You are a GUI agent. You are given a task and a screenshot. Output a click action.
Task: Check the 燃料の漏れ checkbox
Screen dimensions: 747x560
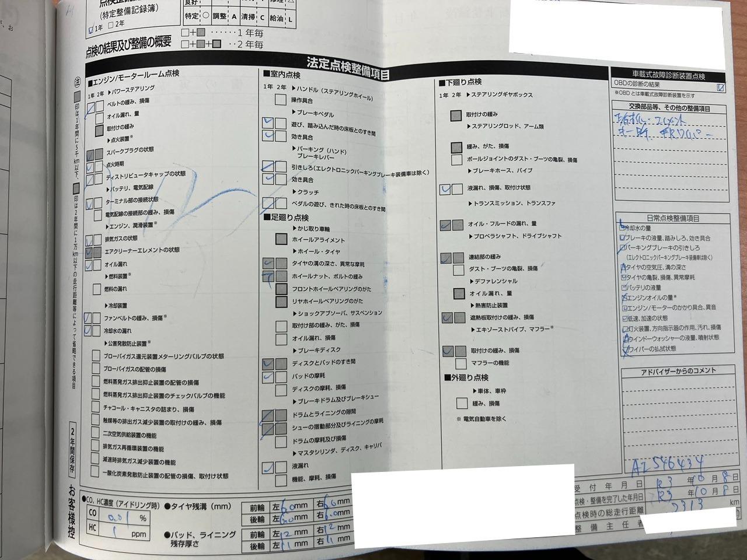[x=97, y=289]
